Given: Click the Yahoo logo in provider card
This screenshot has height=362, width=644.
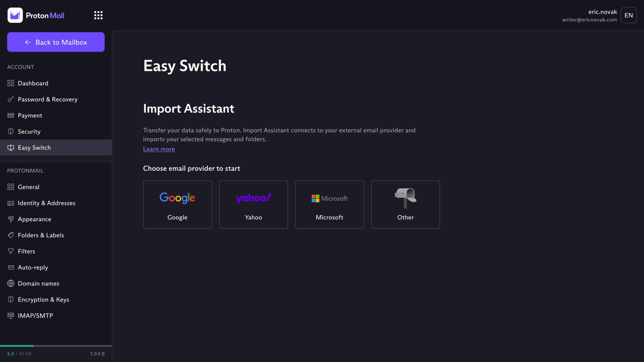Looking at the screenshot, I should [253, 198].
